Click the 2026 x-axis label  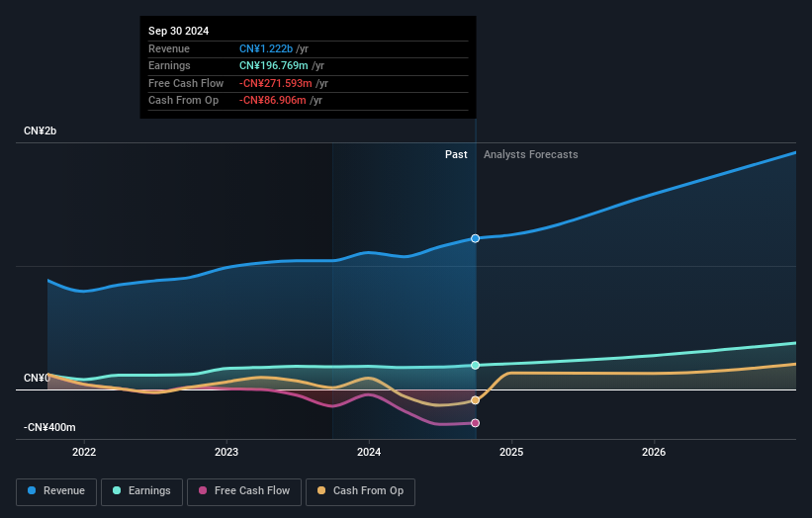(x=654, y=453)
